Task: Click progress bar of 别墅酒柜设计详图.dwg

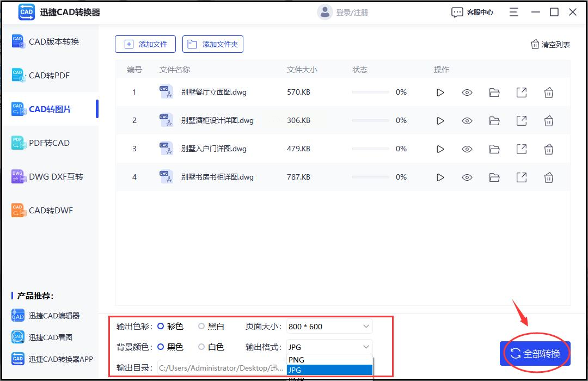Action: [370, 120]
